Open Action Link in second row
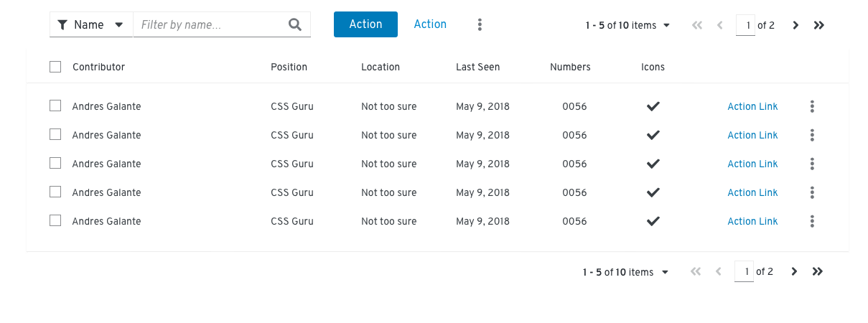868x323 pixels. point(752,135)
